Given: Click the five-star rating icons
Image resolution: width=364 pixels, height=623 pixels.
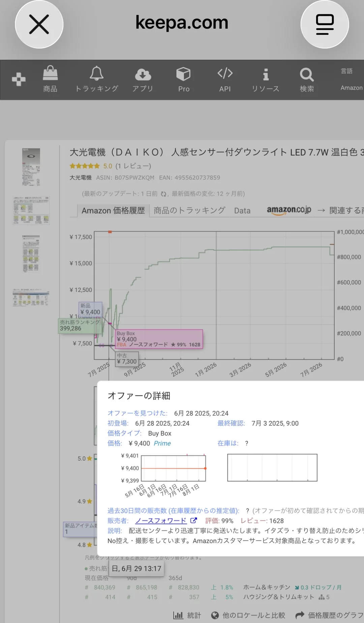Looking at the screenshot, I should [x=85, y=166].
